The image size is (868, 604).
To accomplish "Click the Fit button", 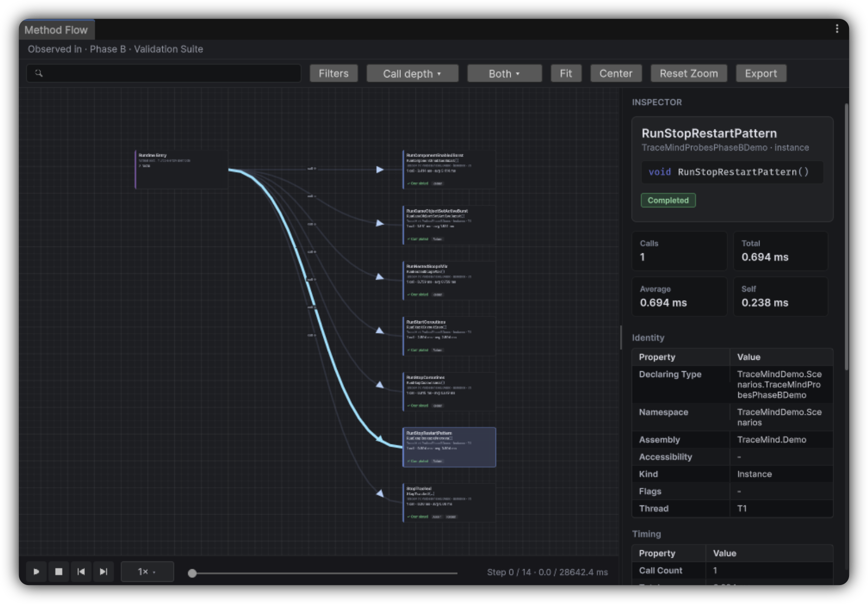I will 566,74.
